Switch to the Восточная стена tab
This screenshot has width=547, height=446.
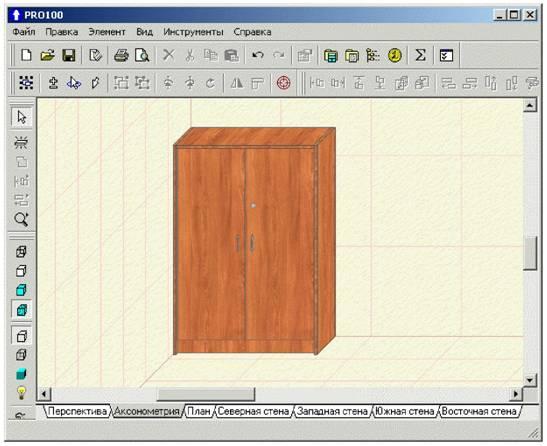pos(479,411)
